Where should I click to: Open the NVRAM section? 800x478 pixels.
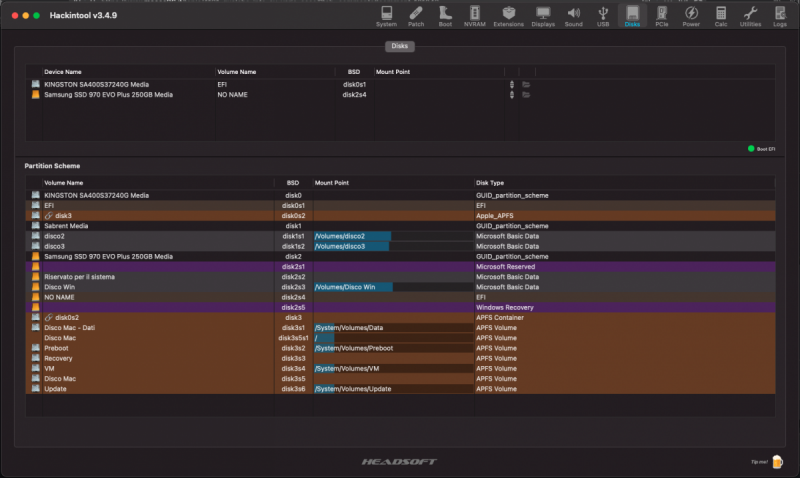pyautogui.click(x=474, y=15)
